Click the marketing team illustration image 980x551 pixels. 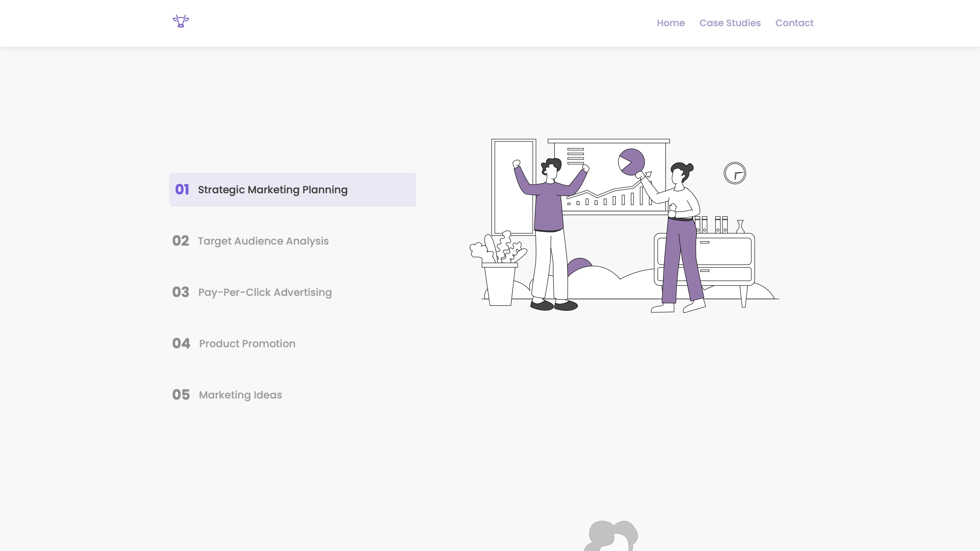pyautogui.click(x=624, y=226)
